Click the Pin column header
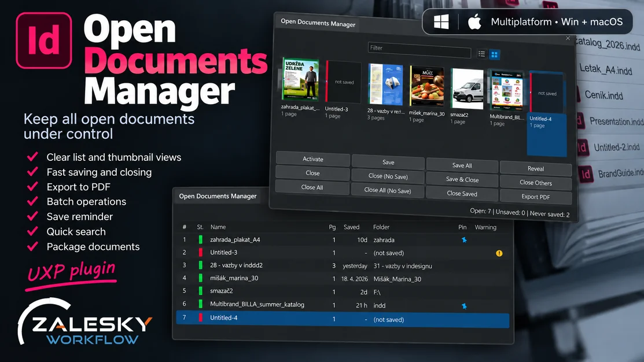Image resolution: width=644 pixels, height=362 pixels. coord(462,227)
